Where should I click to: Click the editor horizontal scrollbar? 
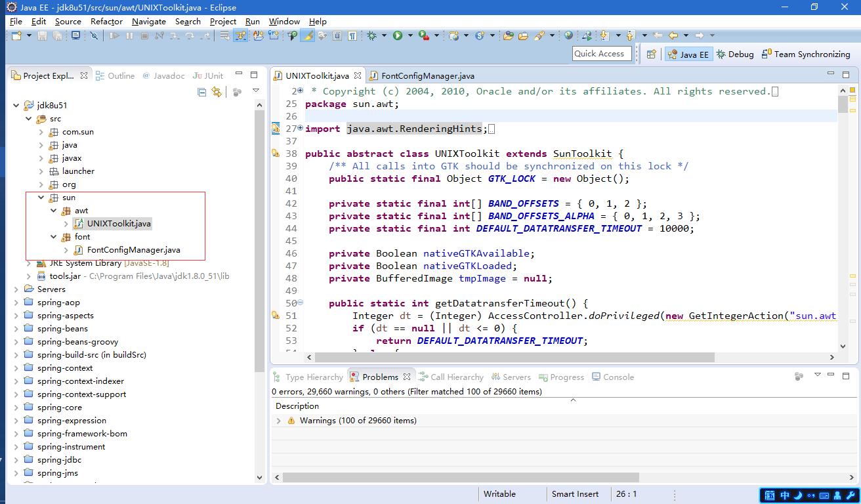tap(514, 358)
